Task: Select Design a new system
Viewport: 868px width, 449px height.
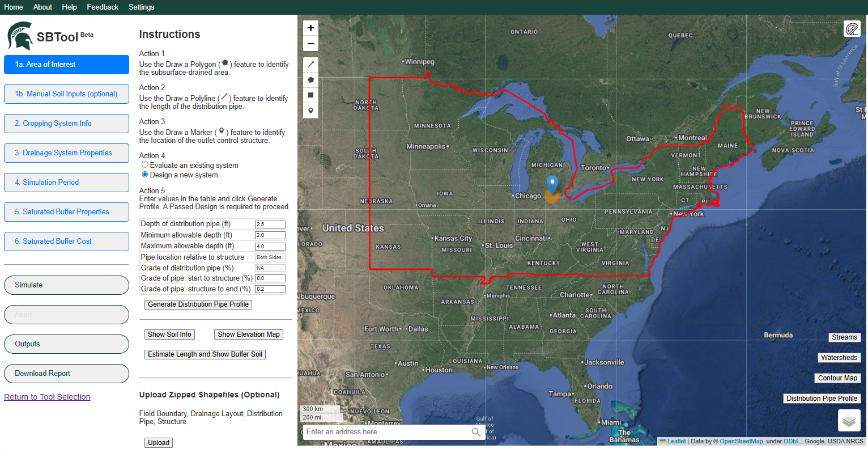Action: (x=144, y=173)
